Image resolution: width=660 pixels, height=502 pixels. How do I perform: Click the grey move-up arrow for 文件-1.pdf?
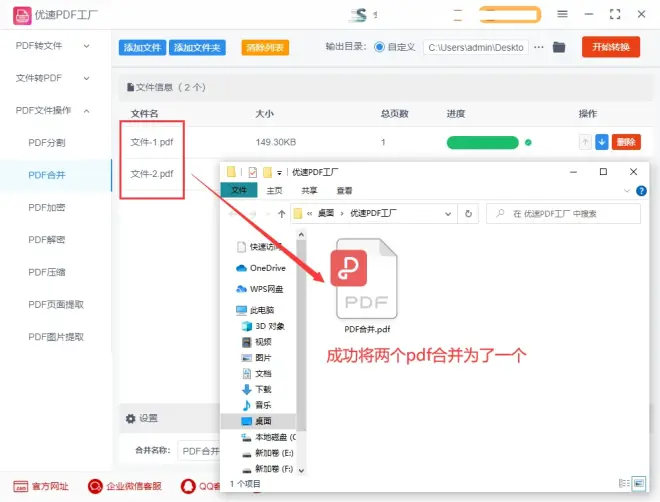tap(585, 142)
